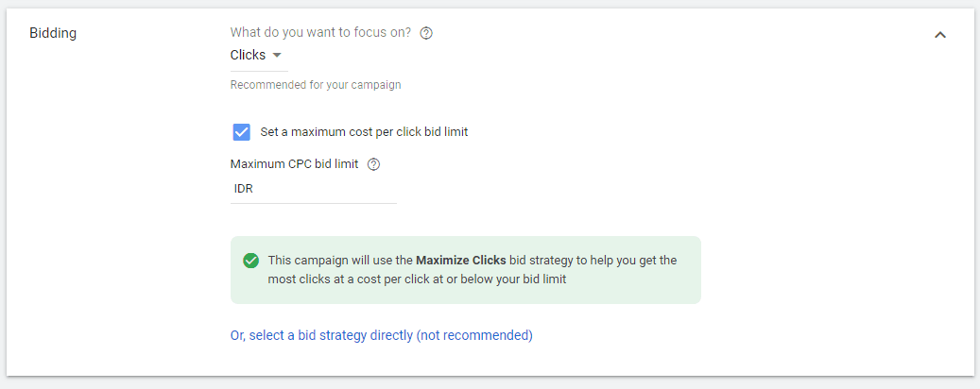The width and height of the screenshot is (980, 389).
Task: Collapse the Bidding section with the chevron
Action: (939, 34)
